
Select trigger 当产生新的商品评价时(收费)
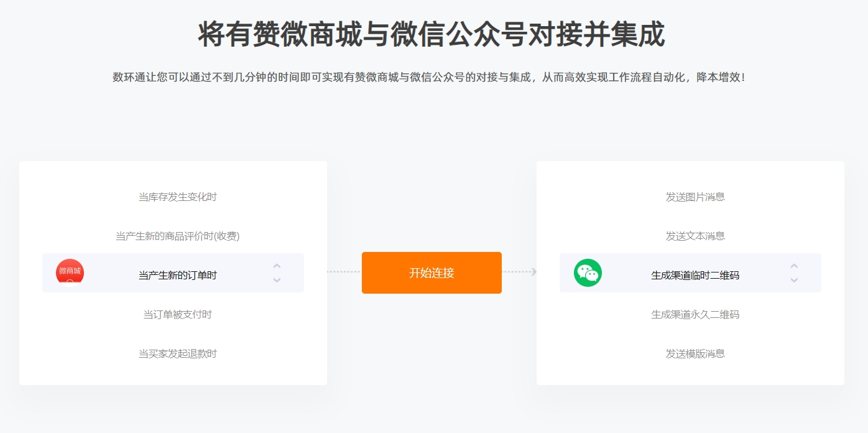[x=178, y=236]
